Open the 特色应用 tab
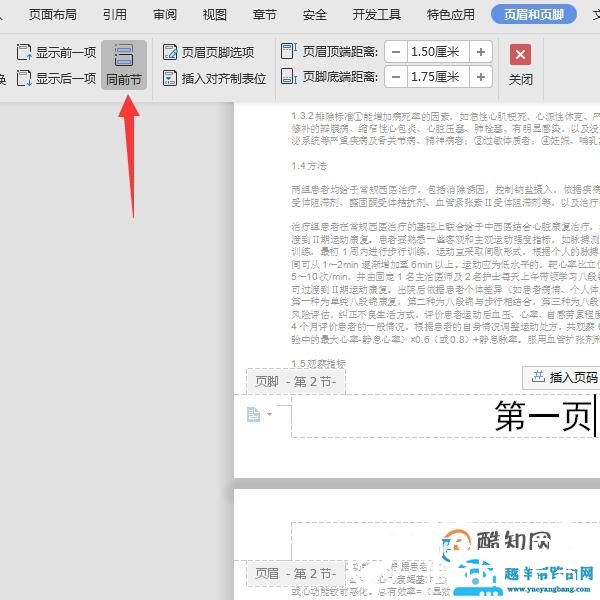The height and width of the screenshot is (600, 600). (x=451, y=15)
